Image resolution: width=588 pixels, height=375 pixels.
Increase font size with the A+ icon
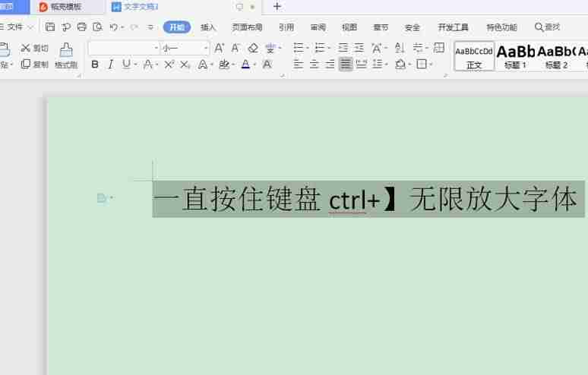(219, 48)
